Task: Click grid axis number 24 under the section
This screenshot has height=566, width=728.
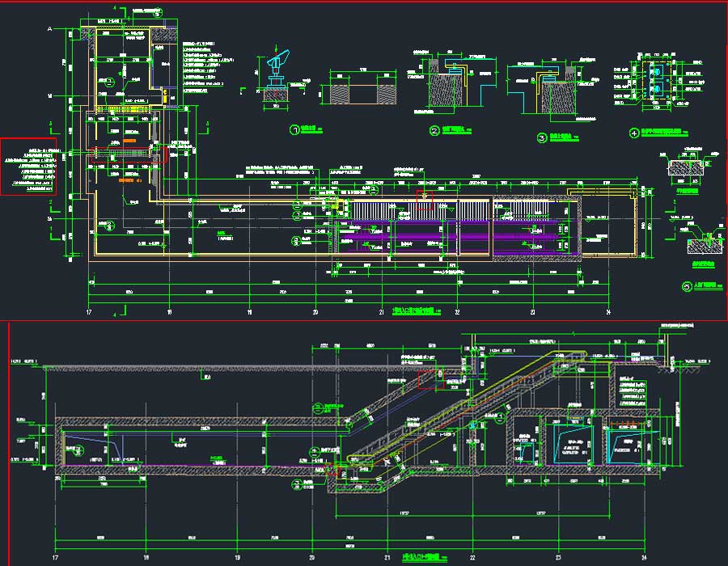Action: point(645,557)
